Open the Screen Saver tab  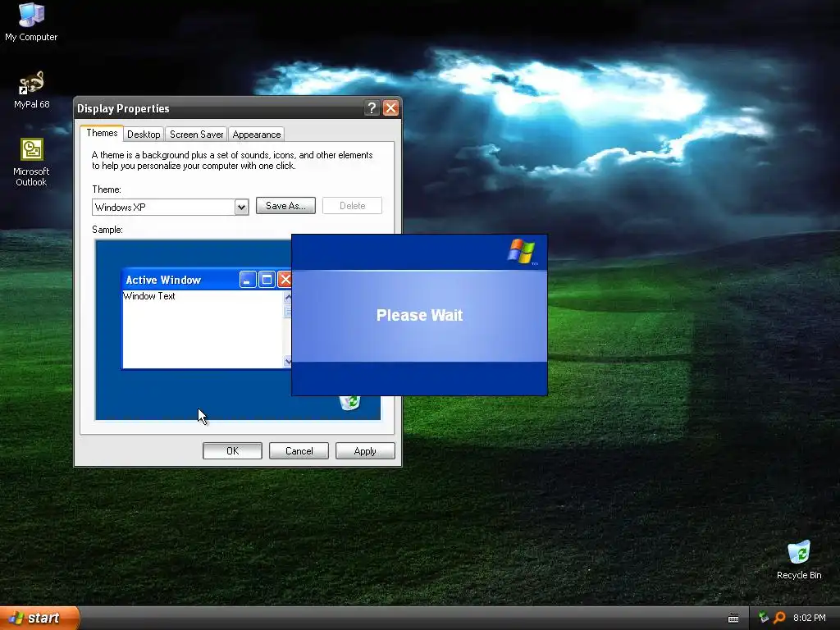[196, 135]
